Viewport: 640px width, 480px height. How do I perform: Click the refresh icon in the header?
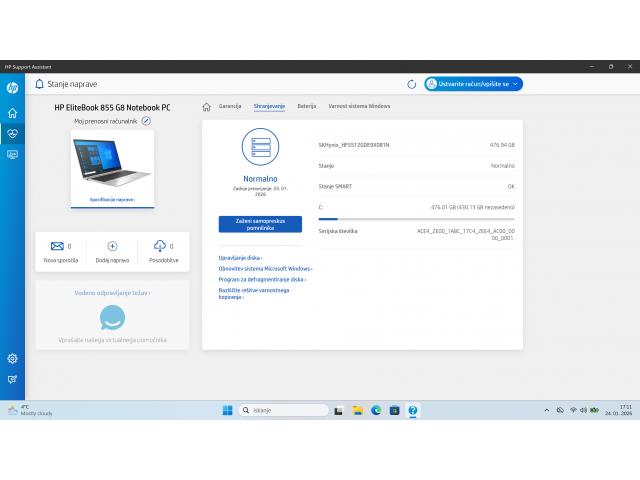[x=412, y=85]
